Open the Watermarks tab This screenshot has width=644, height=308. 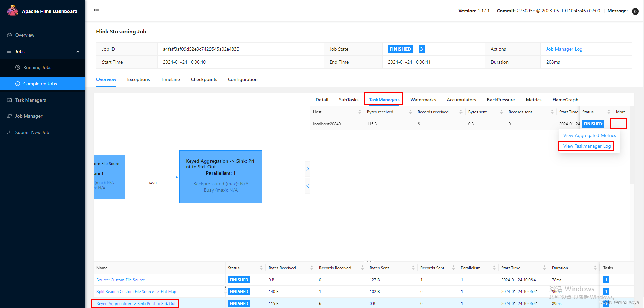(423, 100)
